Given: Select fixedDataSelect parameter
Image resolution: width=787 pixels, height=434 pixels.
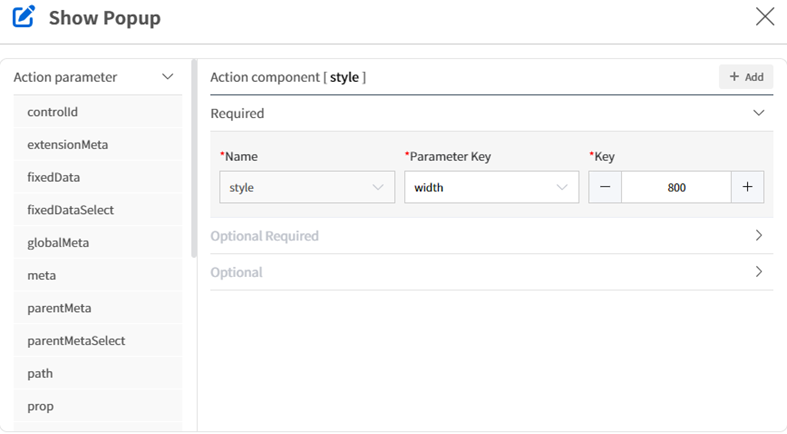Looking at the screenshot, I should [98, 210].
